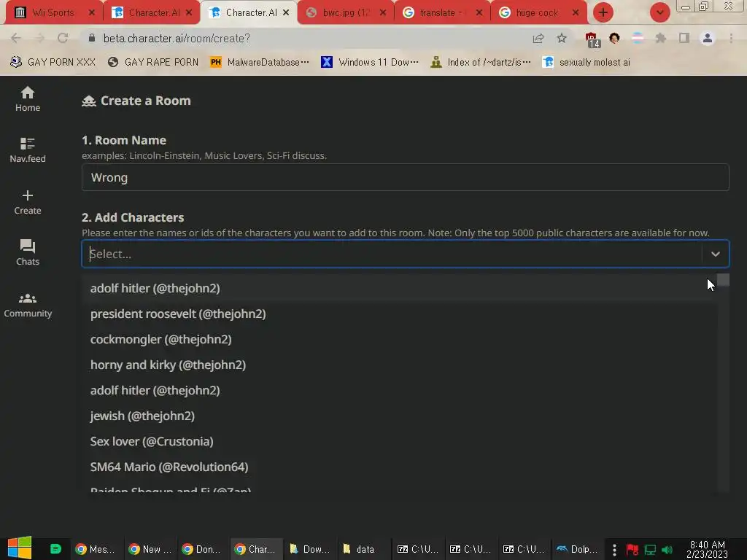
Task: Open the Home page from sidebar
Action: pyautogui.click(x=28, y=99)
